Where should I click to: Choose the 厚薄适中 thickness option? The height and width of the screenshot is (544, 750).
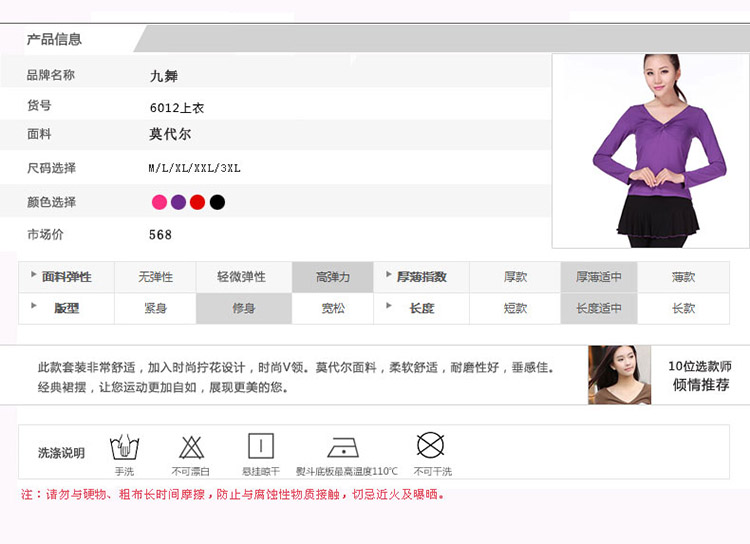(599, 277)
